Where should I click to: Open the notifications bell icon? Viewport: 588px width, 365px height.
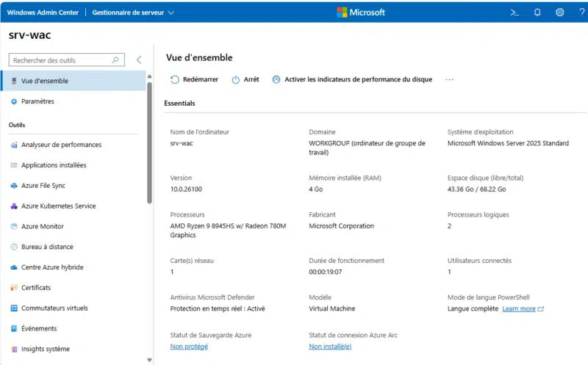click(537, 12)
